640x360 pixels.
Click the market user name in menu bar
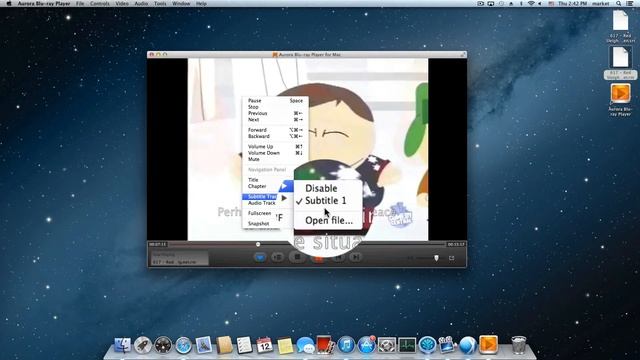point(601,3)
